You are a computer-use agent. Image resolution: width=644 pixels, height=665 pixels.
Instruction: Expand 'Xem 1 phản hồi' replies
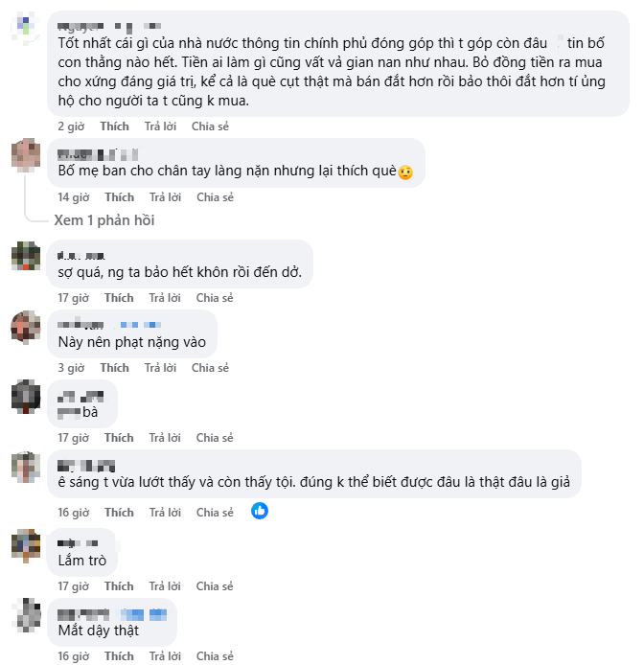click(103, 220)
